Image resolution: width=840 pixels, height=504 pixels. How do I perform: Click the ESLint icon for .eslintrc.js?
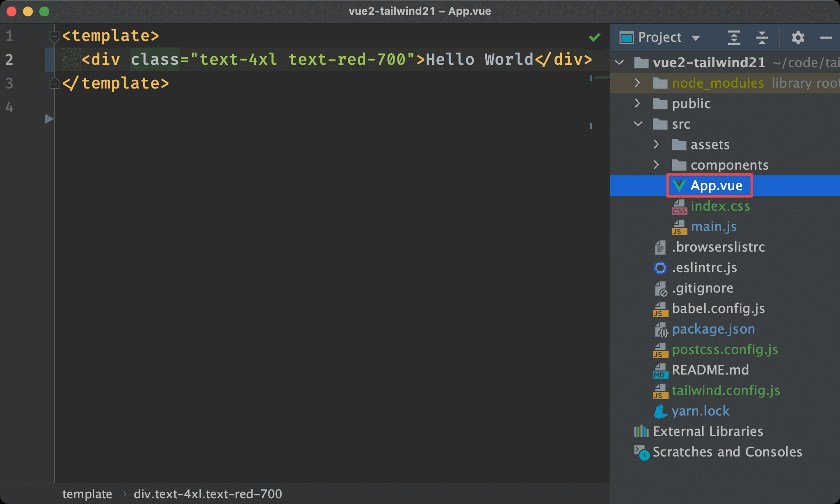click(x=660, y=268)
